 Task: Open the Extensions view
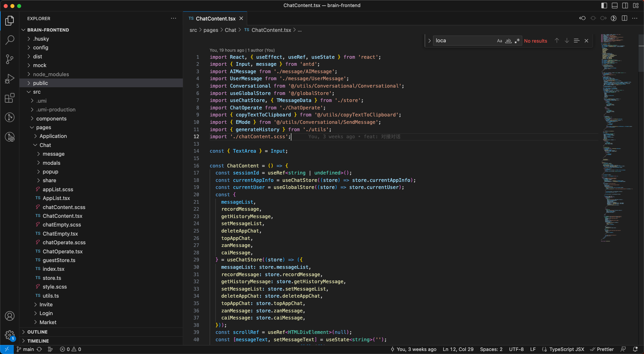[10, 98]
